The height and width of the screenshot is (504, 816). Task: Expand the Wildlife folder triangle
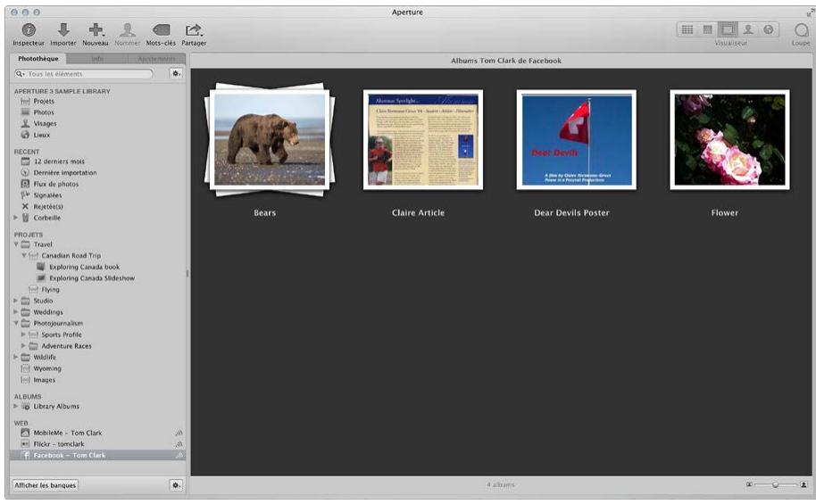[15, 358]
